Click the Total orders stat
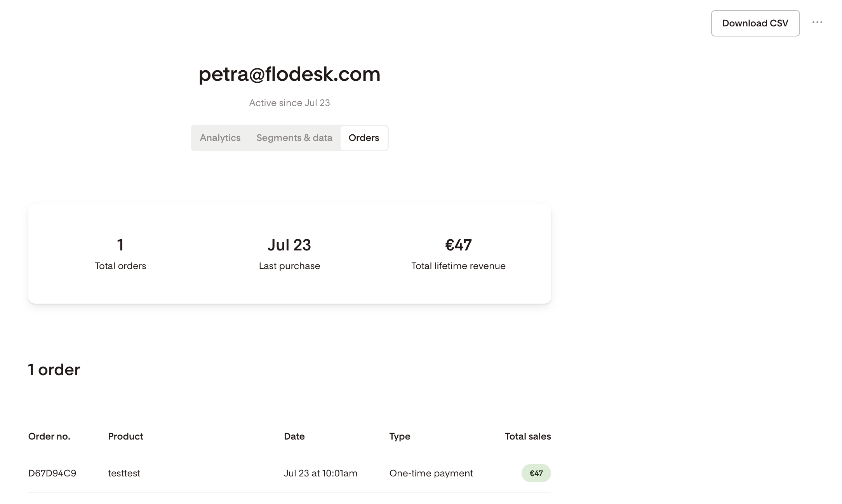The height and width of the screenshot is (504, 842). coord(120,254)
